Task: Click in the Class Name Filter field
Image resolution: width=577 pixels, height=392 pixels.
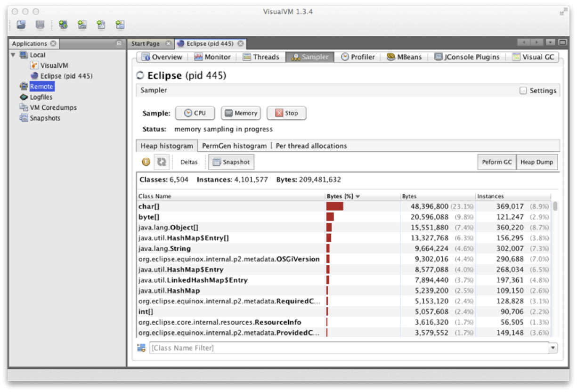Action: click(x=349, y=348)
